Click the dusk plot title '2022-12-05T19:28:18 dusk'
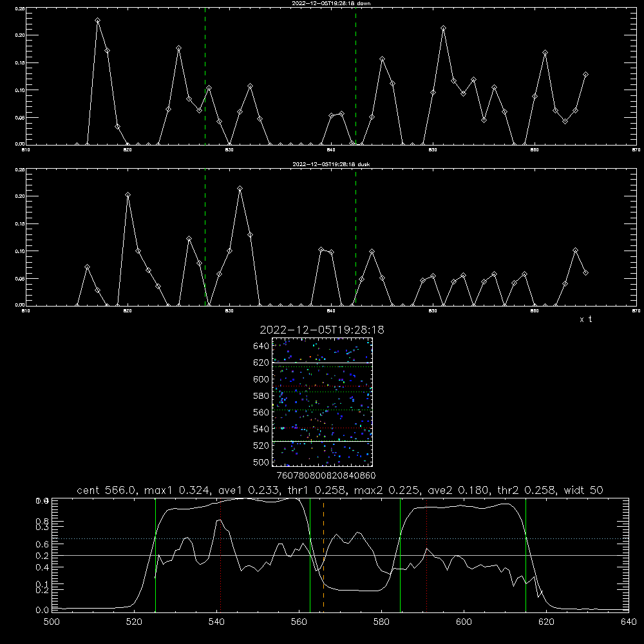644x644 pixels. pyautogui.click(x=331, y=164)
